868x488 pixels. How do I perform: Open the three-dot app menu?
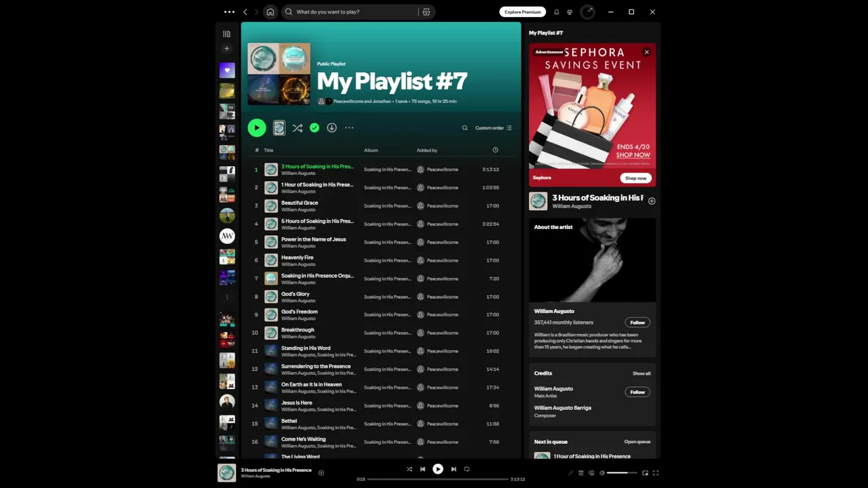click(x=229, y=12)
